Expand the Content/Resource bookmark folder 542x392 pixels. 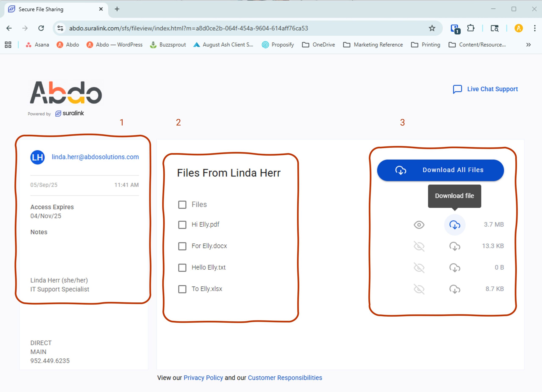pyautogui.click(x=477, y=45)
